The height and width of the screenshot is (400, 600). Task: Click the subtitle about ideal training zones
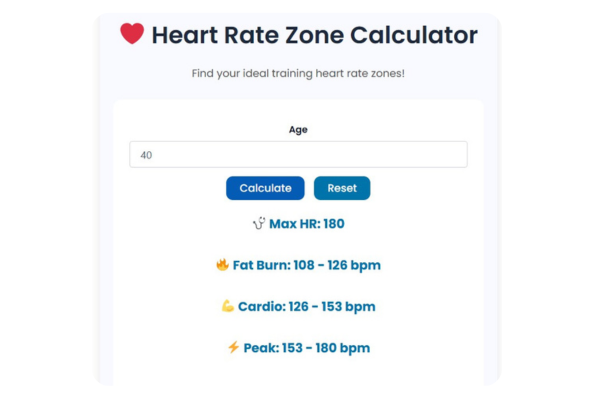click(x=298, y=73)
